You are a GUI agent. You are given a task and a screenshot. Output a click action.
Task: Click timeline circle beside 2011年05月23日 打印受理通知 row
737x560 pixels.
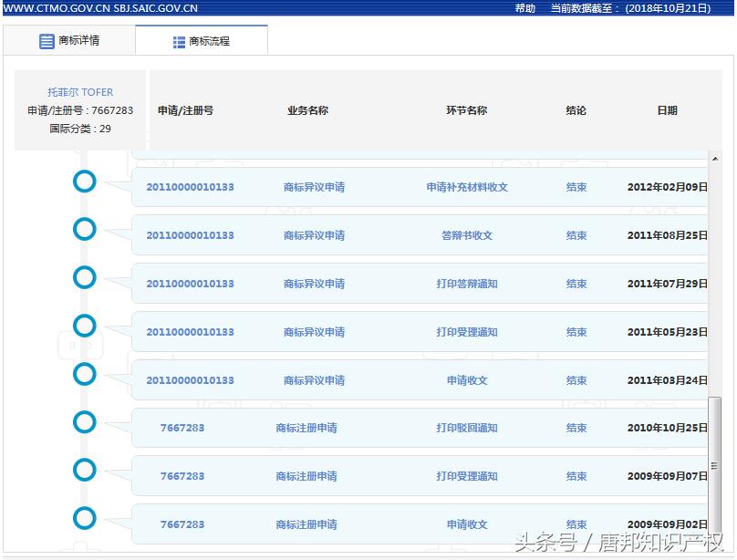click(x=84, y=326)
